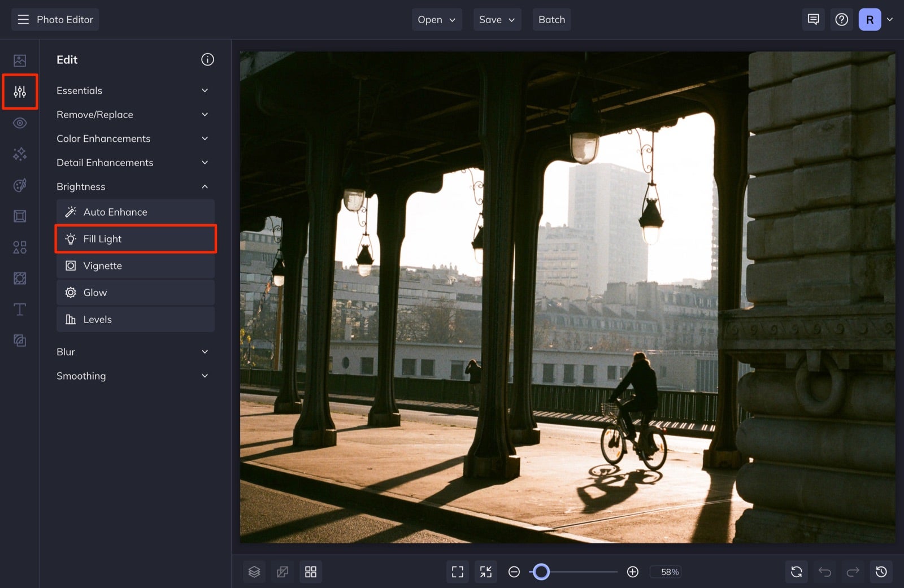
Task: Open AI effects sparkle tool
Action: (x=20, y=154)
